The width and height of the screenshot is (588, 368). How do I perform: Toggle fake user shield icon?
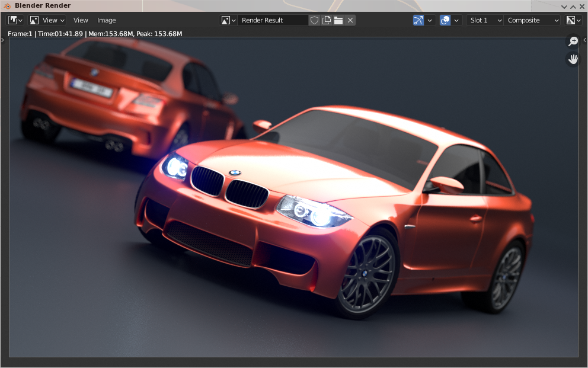pyautogui.click(x=315, y=20)
